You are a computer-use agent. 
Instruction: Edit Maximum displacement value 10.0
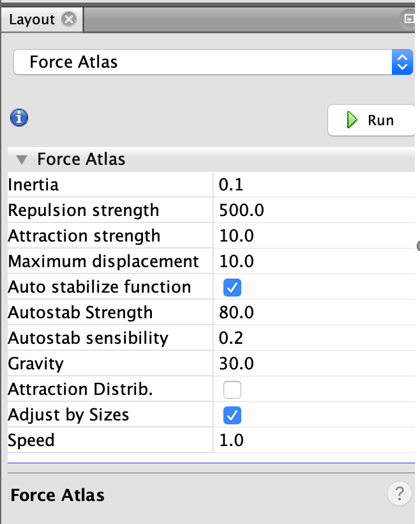[314, 261]
